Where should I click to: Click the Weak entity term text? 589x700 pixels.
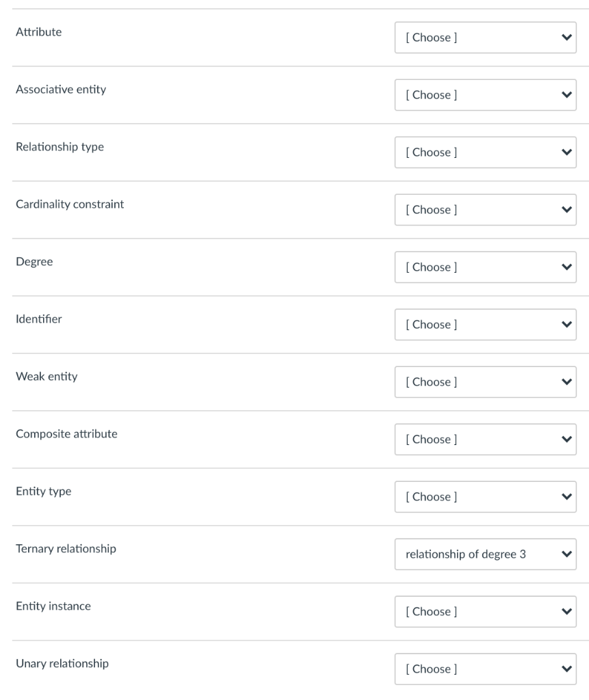pyautogui.click(x=47, y=376)
